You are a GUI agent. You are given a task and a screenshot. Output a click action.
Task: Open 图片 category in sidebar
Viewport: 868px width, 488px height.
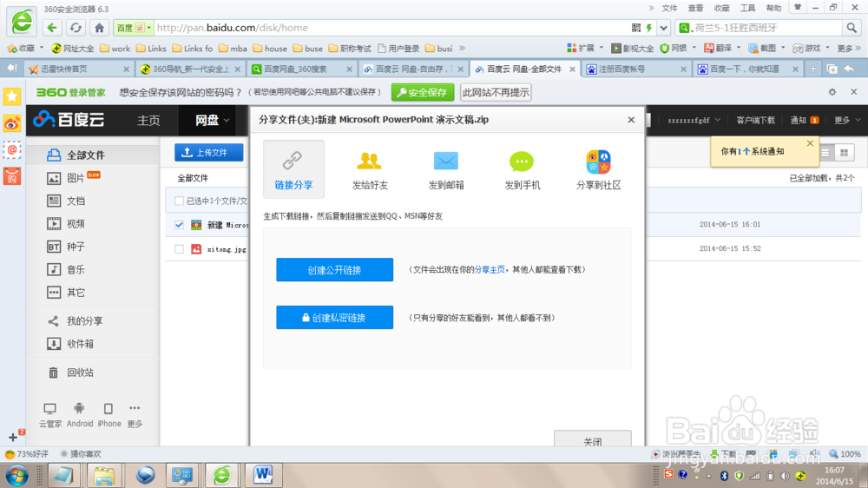76,178
